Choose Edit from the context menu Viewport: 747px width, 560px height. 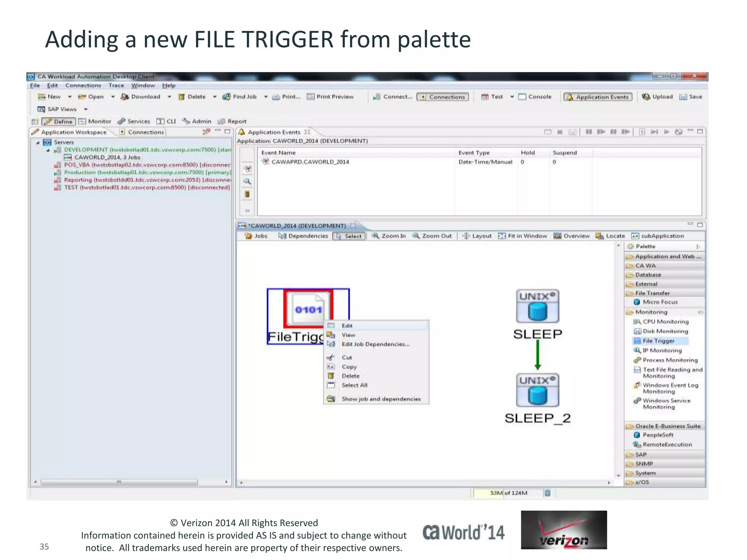point(376,326)
